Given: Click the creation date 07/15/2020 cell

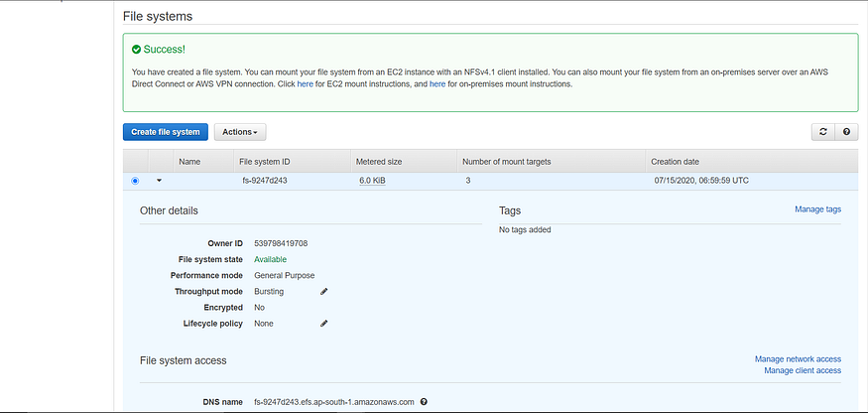Looking at the screenshot, I should (701, 181).
